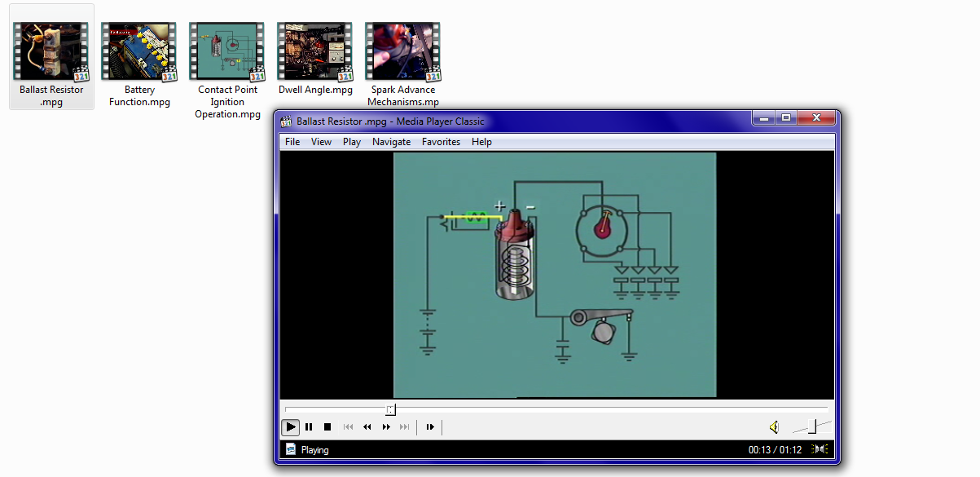Open the File menu
This screenshot has height=477, width=980.
point(292,142)
